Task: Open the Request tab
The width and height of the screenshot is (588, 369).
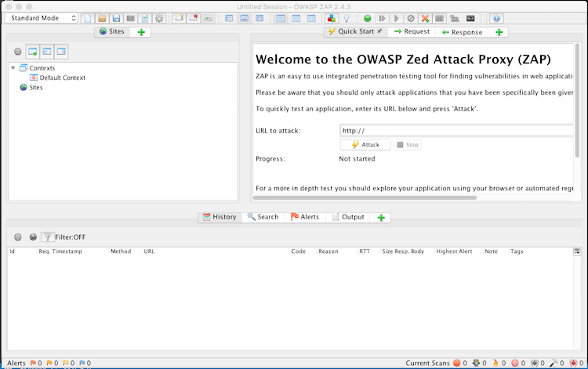Action: tap(412, 31)
